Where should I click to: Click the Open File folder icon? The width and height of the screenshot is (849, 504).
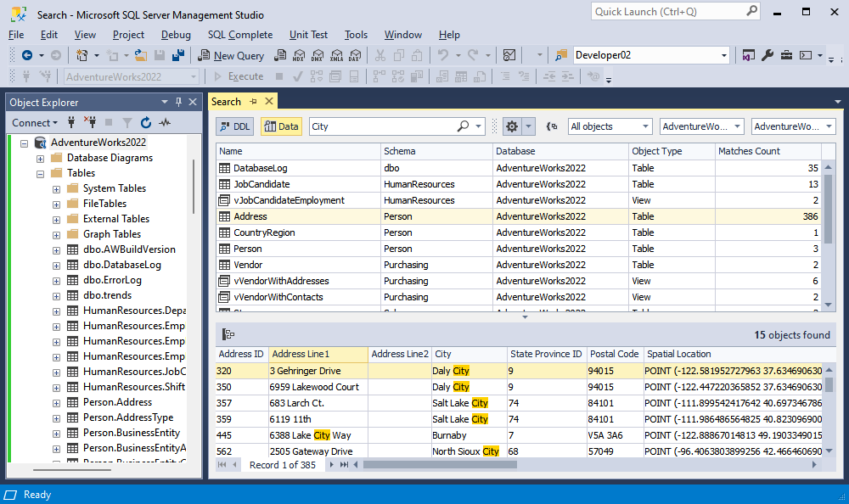141,54
